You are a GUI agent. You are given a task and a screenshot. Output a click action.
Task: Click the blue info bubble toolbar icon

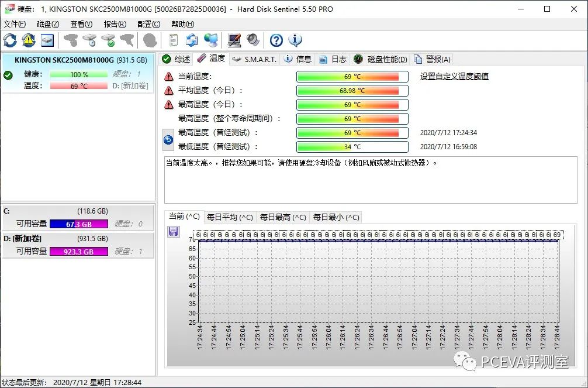coord(295,40)
